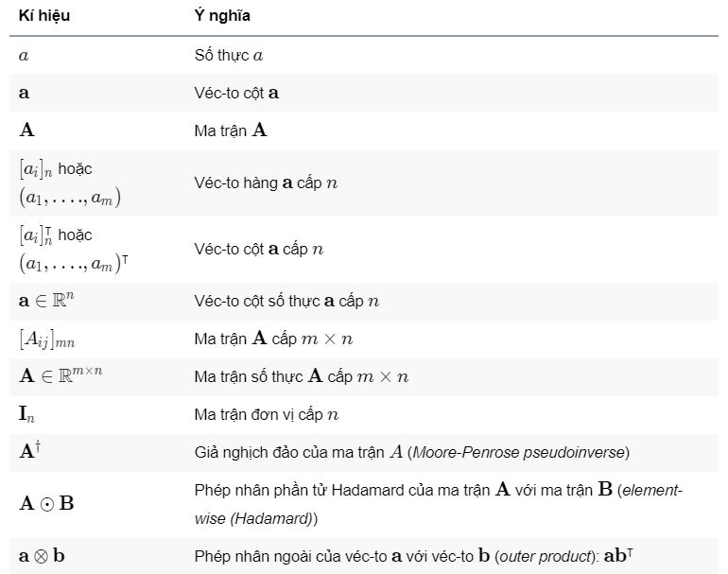The image size is (728, 574).
Task: Click the A ⊙ B Hadamard symbol
Action: [46, 502]
